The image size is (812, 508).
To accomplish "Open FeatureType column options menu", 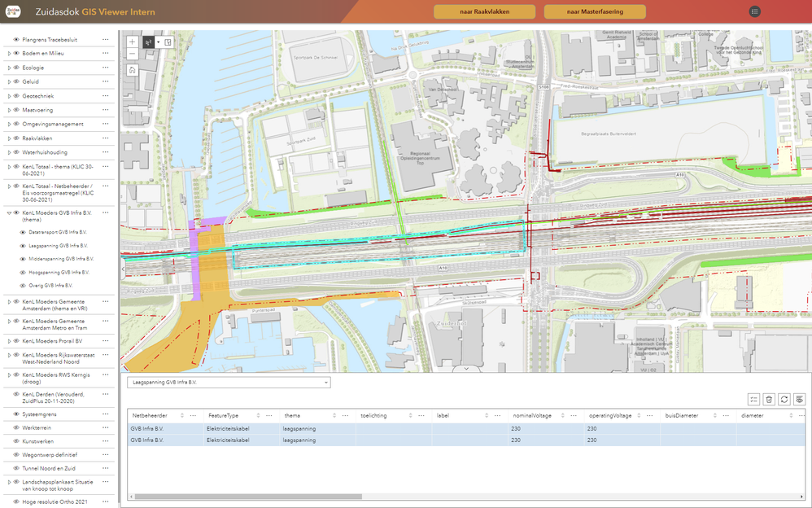I will tap(269, 416).
